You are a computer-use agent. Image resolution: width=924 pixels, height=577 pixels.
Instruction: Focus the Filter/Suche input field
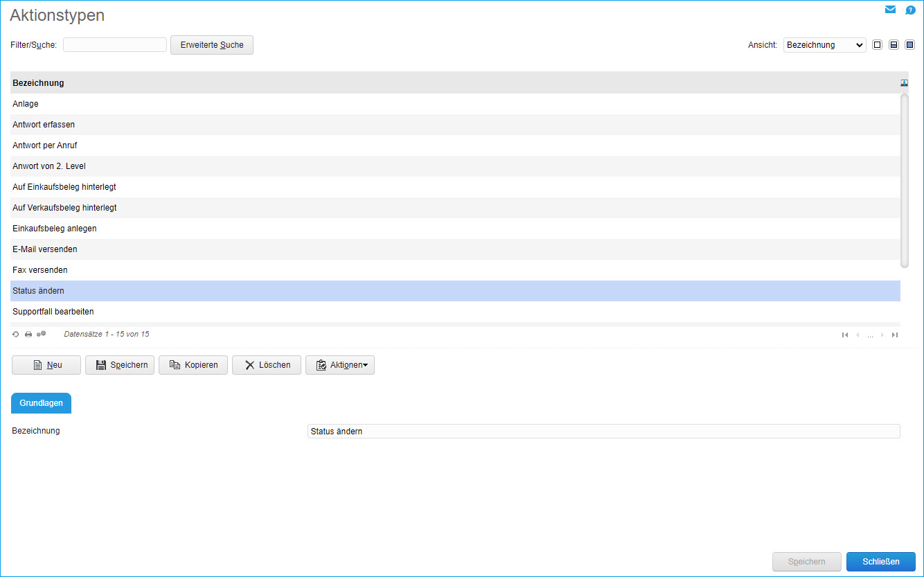click(x=115, y=45)
